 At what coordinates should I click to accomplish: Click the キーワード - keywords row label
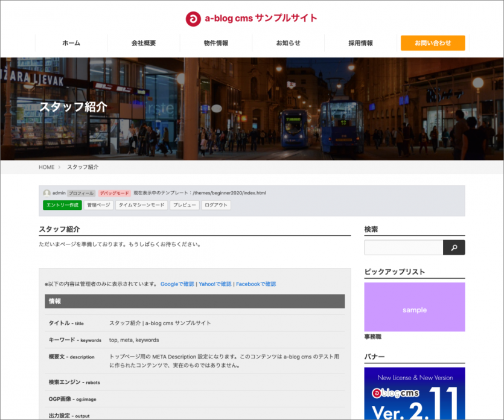(x=75, y=340)
